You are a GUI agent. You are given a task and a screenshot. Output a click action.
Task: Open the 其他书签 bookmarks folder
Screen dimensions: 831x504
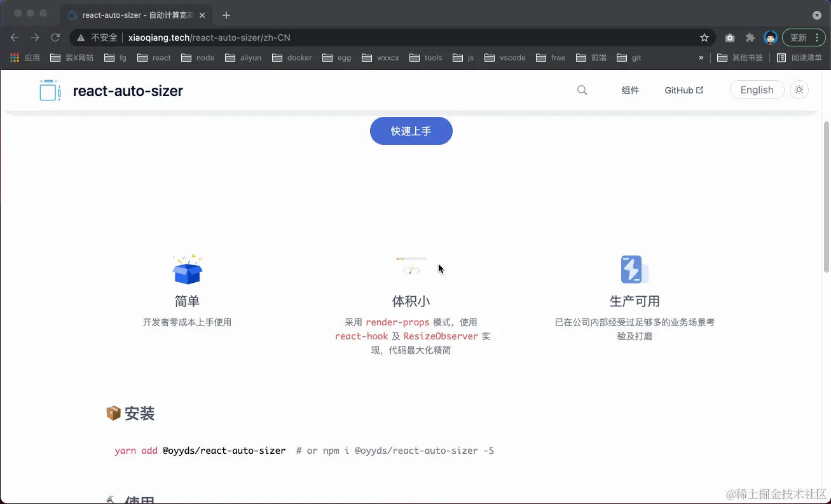(740, 57)
